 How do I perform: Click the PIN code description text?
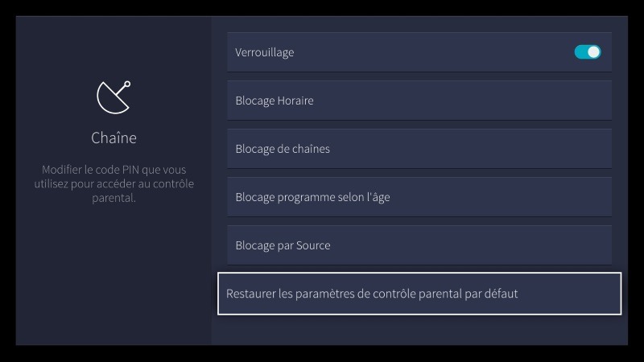114,184
